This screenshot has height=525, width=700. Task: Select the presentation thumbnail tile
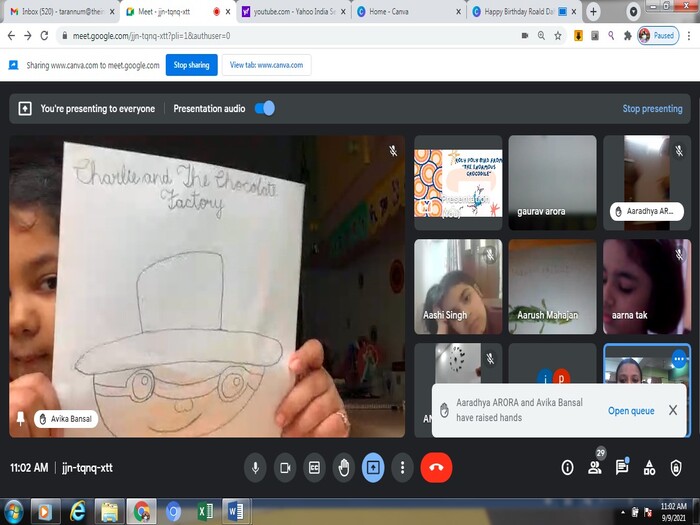pos(458,183)
